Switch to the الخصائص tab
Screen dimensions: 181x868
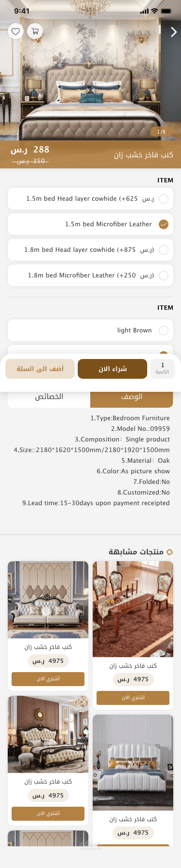click(49, 397)
